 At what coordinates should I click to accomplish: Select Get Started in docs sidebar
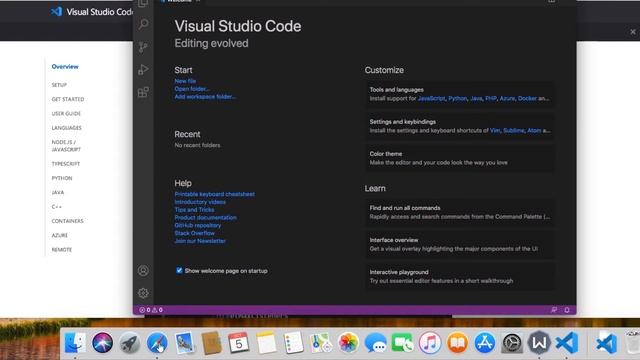68,99
